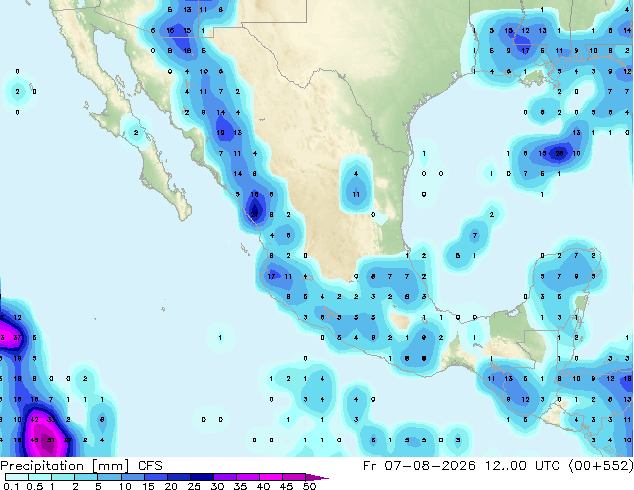Select the 33 precipitation value on the map

51,420
